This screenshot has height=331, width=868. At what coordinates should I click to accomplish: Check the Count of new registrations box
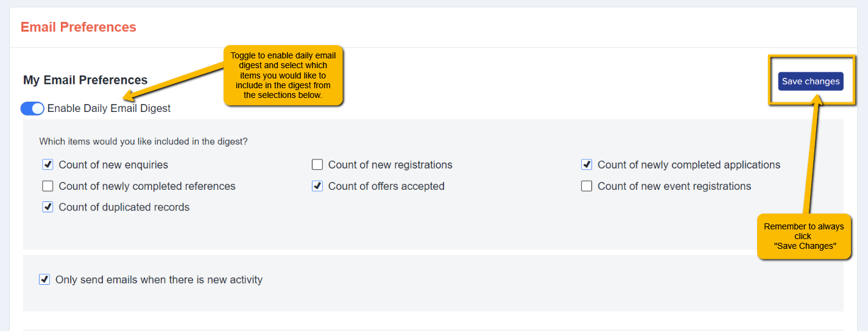317,164
